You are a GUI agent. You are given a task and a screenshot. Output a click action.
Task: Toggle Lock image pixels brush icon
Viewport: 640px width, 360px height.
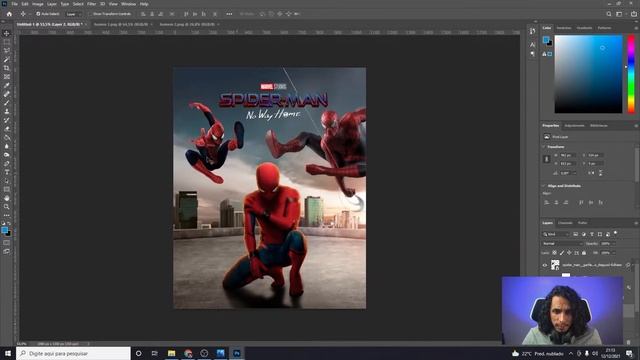(x=562, y=253)
